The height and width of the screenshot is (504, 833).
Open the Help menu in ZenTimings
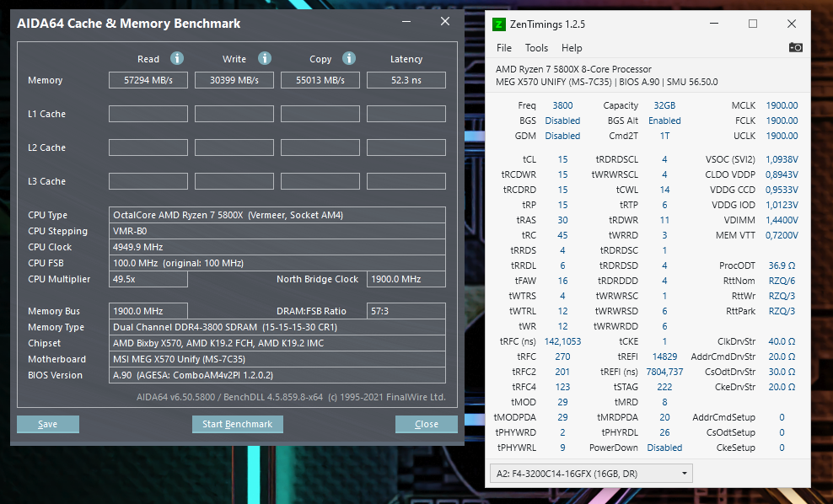tap(572, 48)
